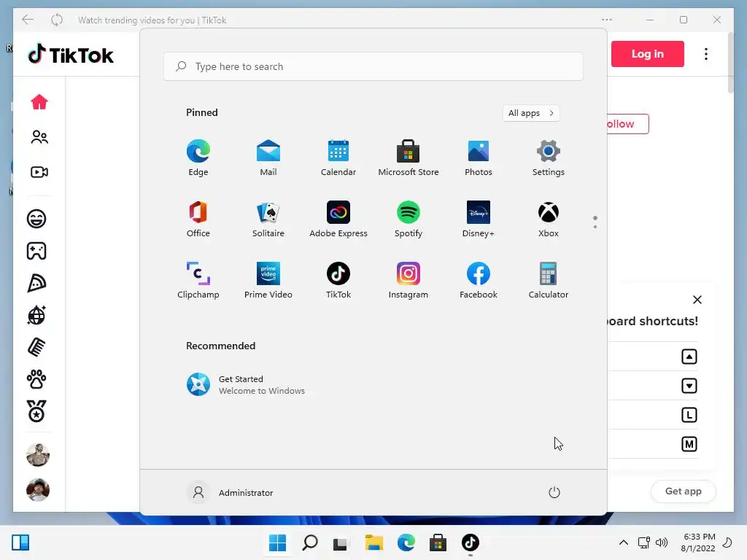Open Widgets button on taskbar

pos(20,542)
